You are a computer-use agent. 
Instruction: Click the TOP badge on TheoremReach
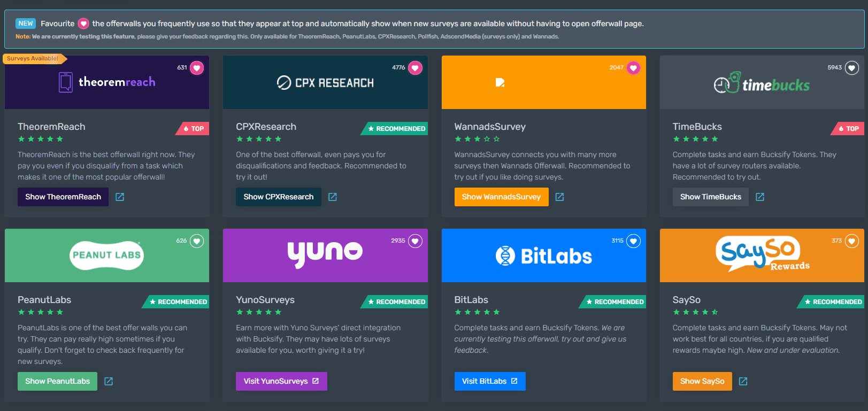click(193, 129)
